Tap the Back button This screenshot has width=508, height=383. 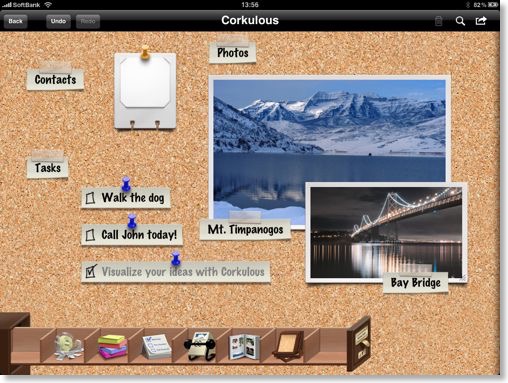pos(15,21)
